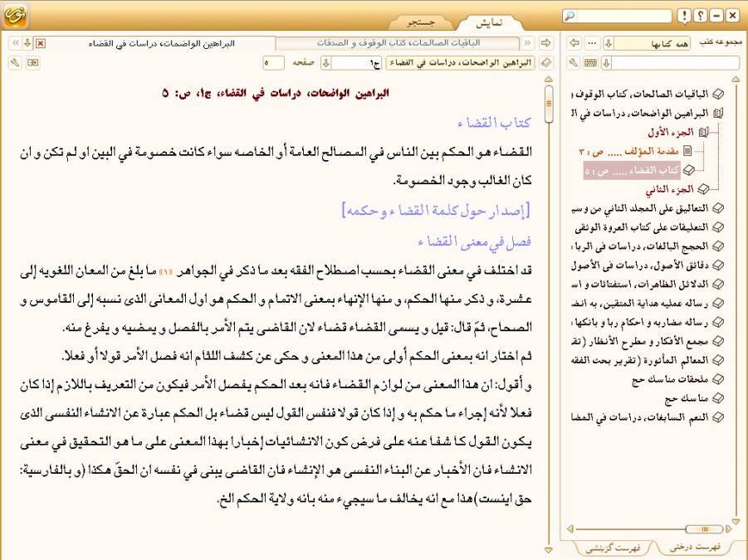Close the current document tab with red X
The image size is (748, 560).
click(41, 43)
